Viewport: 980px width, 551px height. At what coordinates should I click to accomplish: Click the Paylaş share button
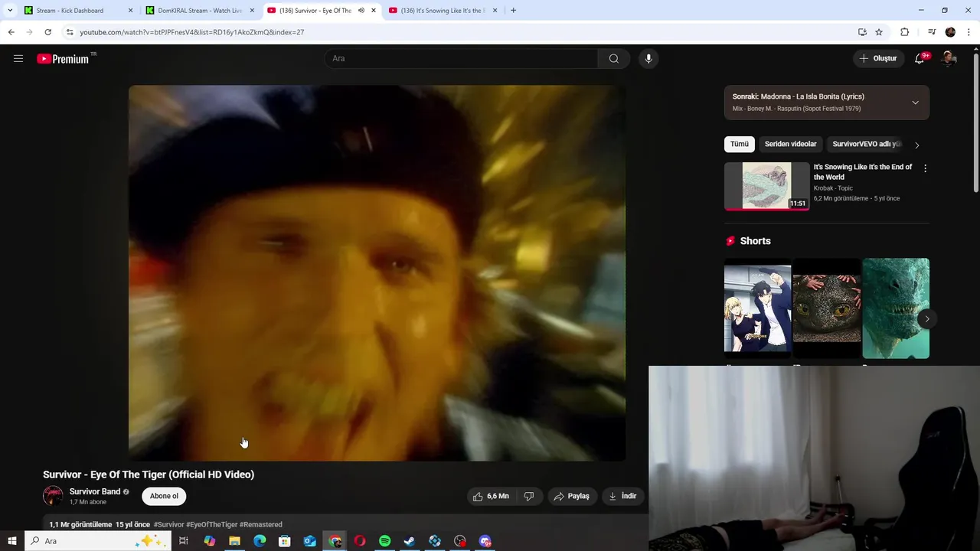click(x=571, y=496)
